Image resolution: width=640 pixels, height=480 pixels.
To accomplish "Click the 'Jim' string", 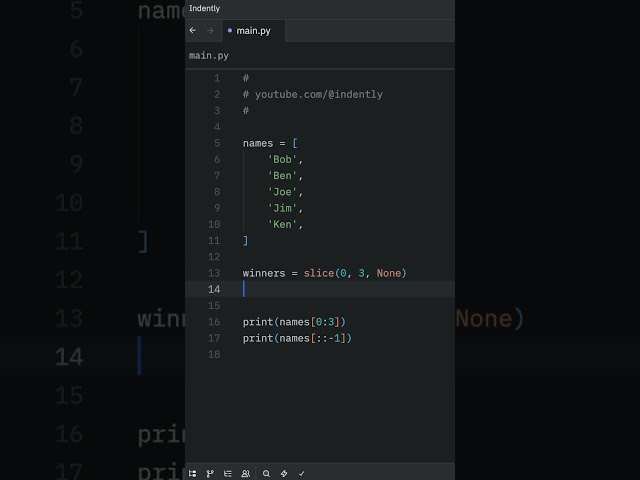I will [282, 208].
